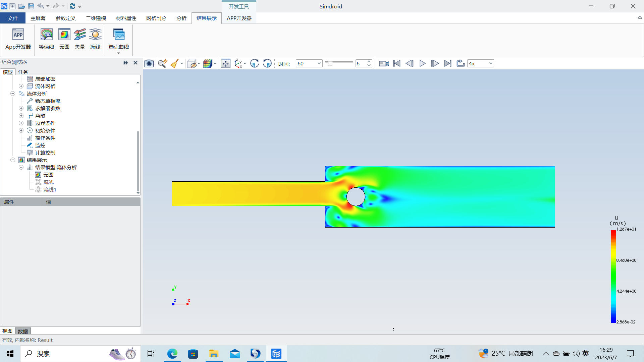
Task: Click the frame number input field
Action: coord(361,63)
